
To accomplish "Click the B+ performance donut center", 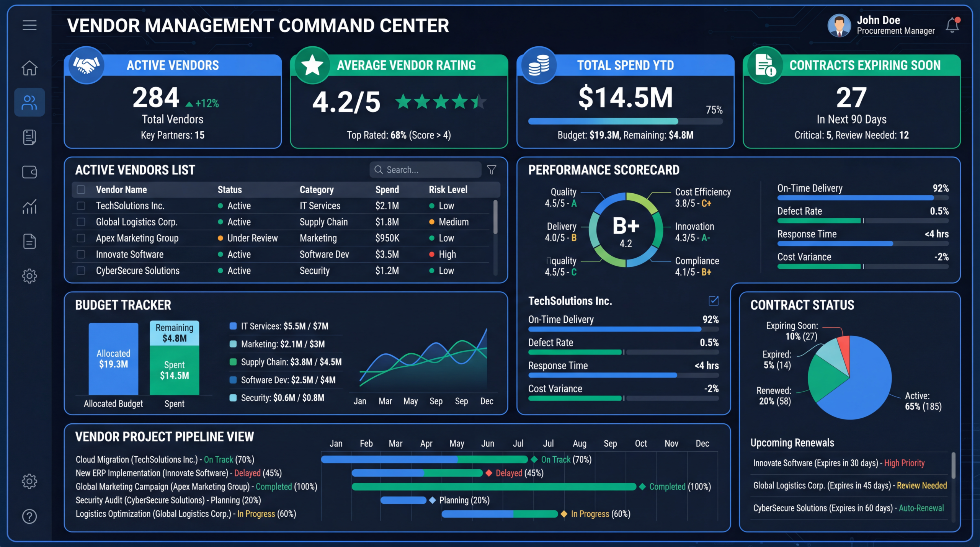I will [x=626, y=230].
